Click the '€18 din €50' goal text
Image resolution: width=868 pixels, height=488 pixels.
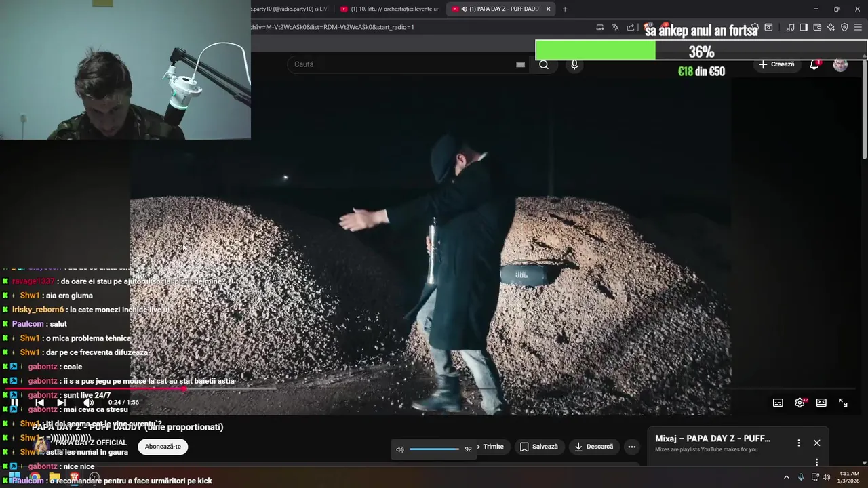(701, 71)
